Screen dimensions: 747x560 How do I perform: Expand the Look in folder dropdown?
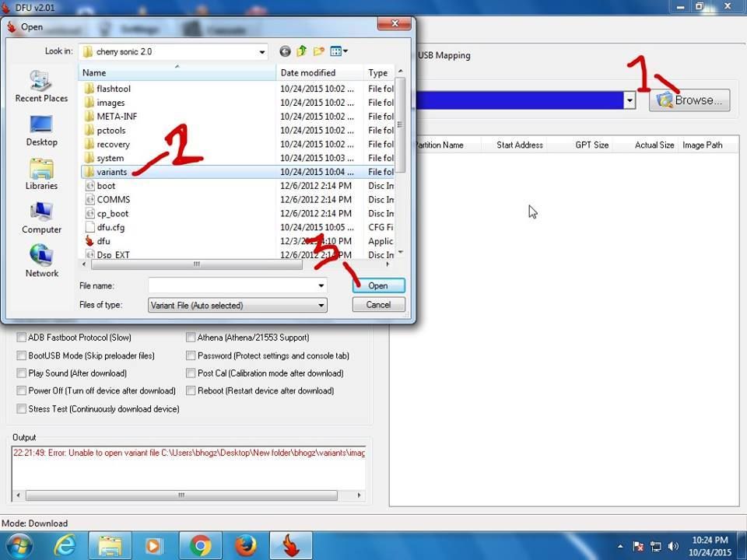tap(262, 52)
